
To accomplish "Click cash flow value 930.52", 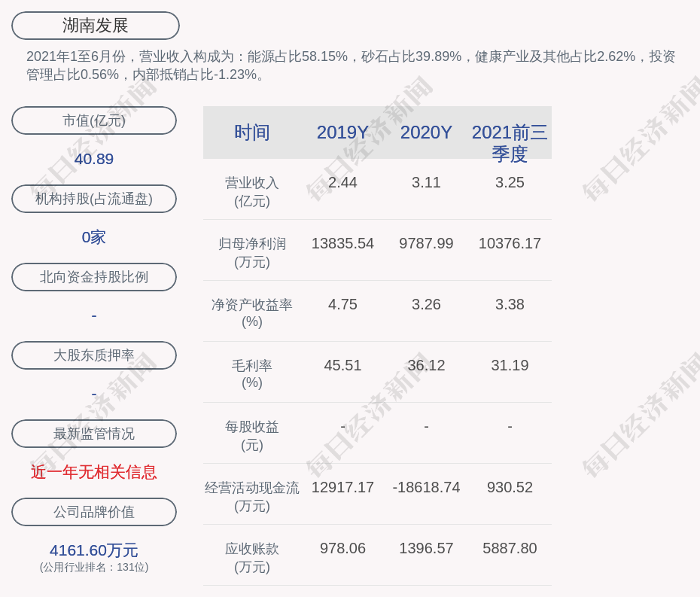I will (x=510, y=487).
